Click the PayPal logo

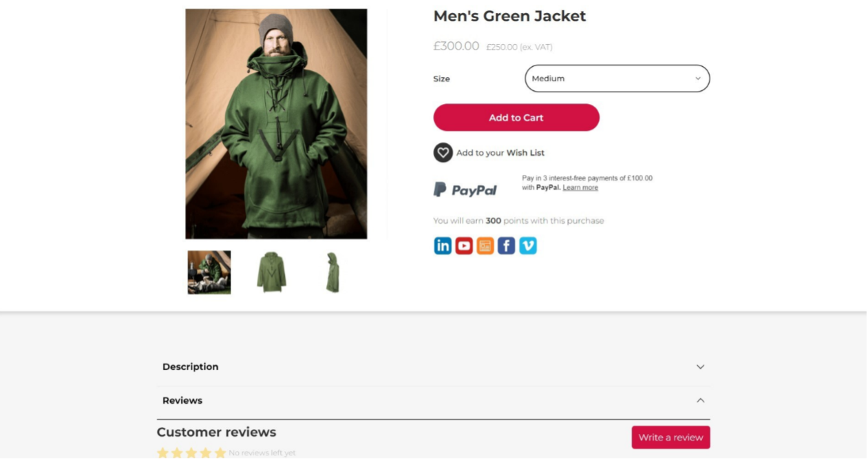tap(465, 189)
